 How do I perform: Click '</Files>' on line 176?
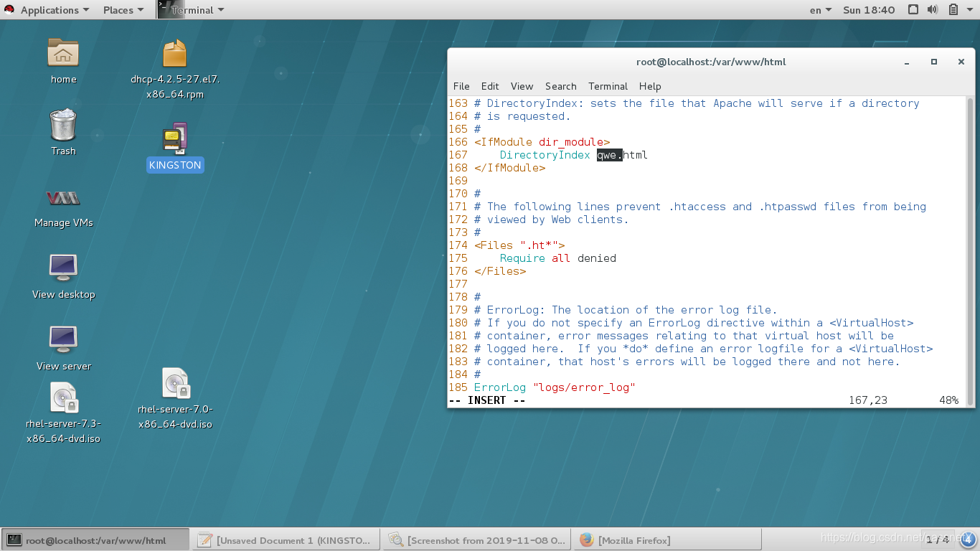(x=500, y=271)
